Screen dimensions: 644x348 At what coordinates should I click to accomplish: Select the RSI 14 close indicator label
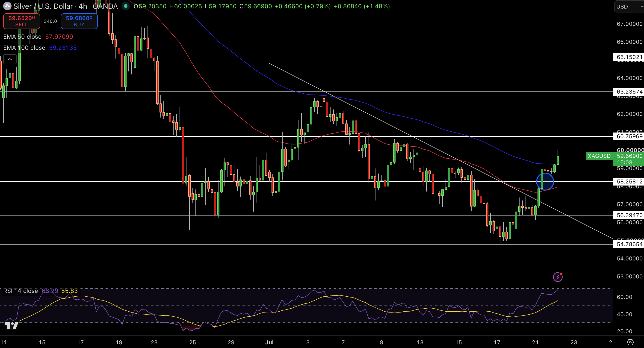(x=21, y=291)
